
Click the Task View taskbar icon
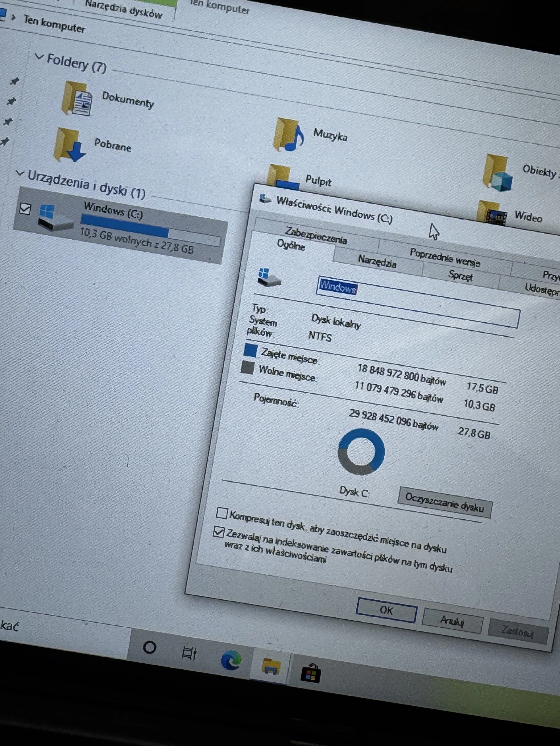[189, 653]
